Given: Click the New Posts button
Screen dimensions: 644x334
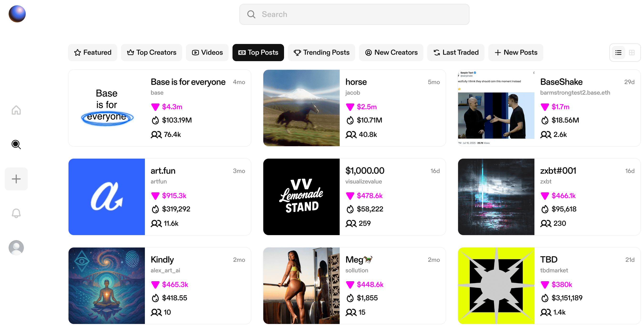Looking at the screenshot, I should [516, 53].
